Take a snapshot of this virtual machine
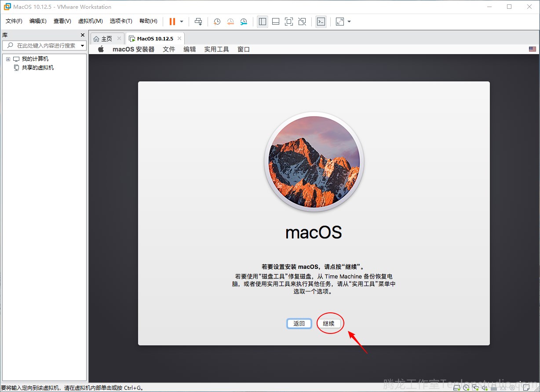This screenshot has width=540, height=392. pyautogui.click(x=217, y=22)
